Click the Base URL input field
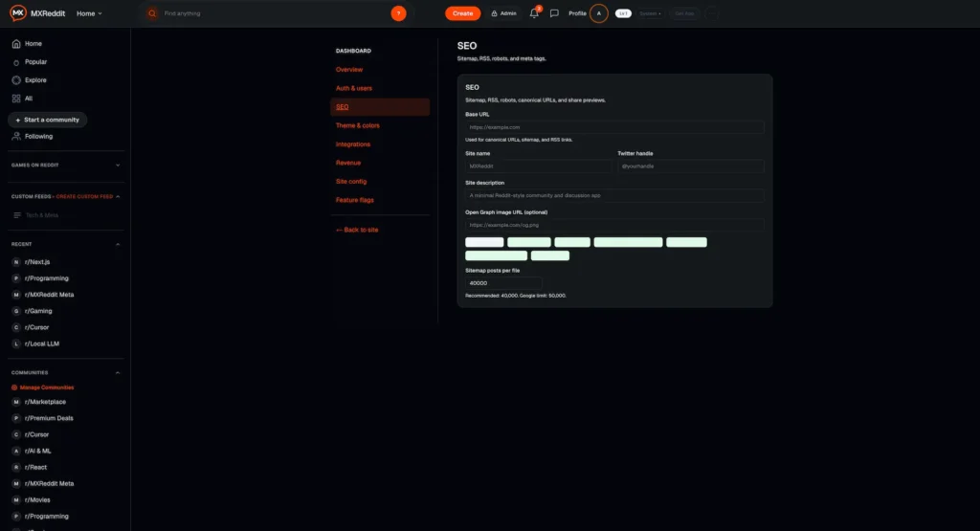980x531 pixels. pyautogui.click(x=614, y=127)
